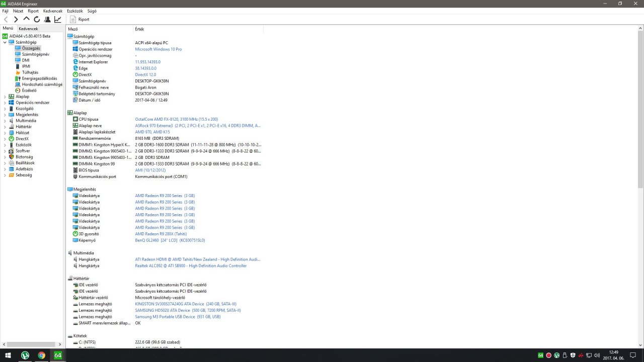Image resolution: width=644 pixels, height=362 pixels.
Task: Open uTorrent from the taskbar
Action: tap(25, 355)
